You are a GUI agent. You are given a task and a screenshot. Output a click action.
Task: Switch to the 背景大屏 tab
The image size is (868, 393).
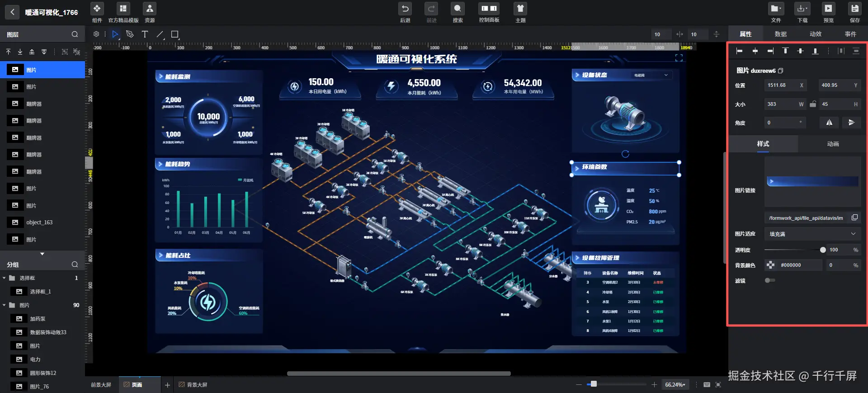193,385
